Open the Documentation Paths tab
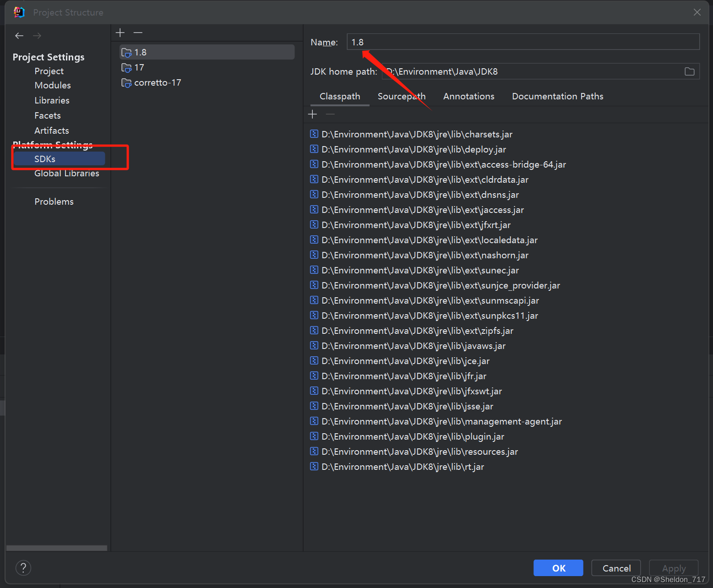The image size is (713, 588). pyautogui.click(x=557, y=96)
